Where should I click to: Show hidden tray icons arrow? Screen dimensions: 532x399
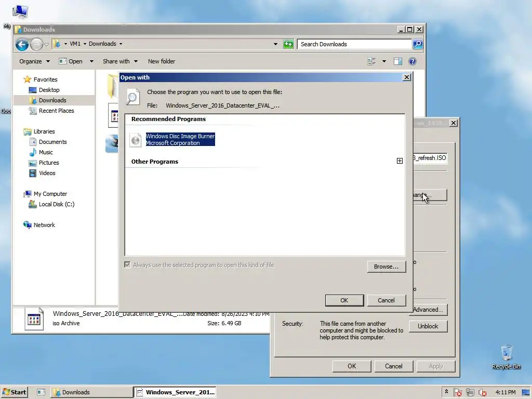(x=446, y=392)
